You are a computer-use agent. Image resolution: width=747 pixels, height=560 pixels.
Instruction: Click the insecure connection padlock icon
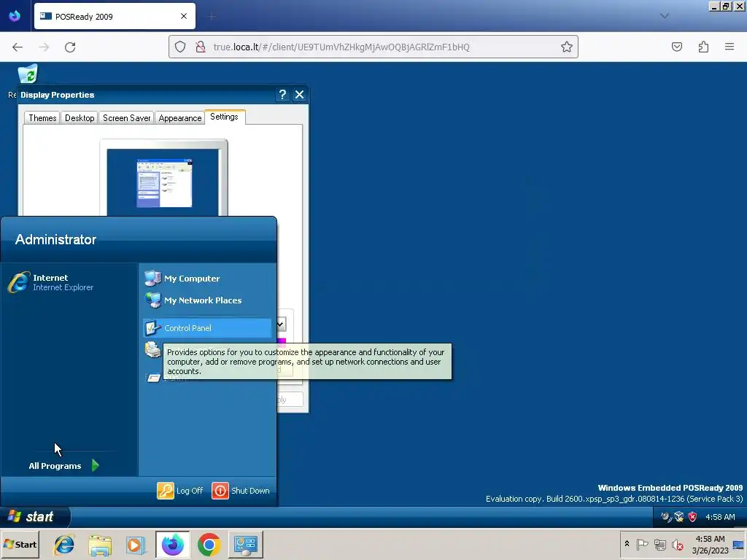pyautogui.click(x=201, y=47)
